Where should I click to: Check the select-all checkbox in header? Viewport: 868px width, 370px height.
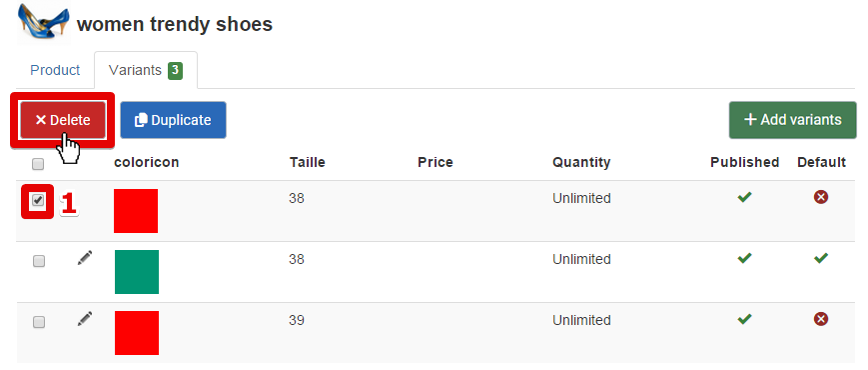click(38, 164)
